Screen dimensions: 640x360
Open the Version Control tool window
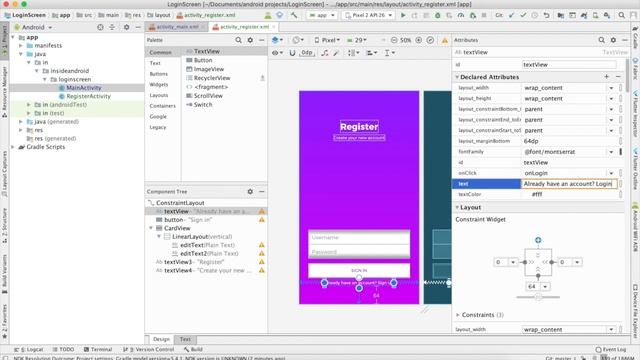click(149, 349)
